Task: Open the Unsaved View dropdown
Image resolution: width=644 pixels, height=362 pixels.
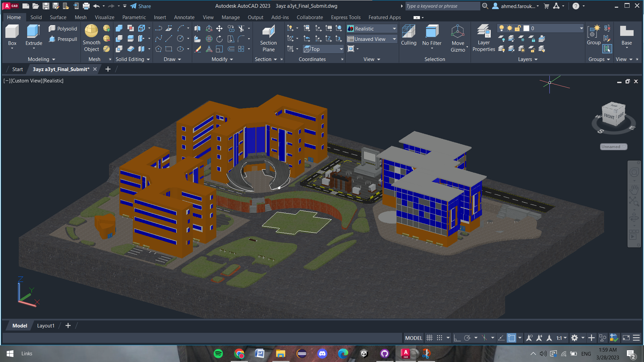Action: 395,39
